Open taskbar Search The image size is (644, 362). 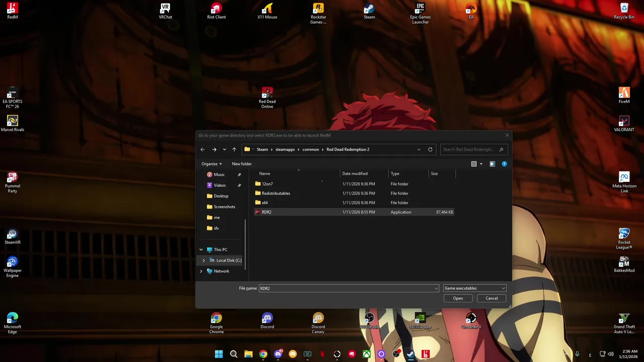click(x=233, y=354)
